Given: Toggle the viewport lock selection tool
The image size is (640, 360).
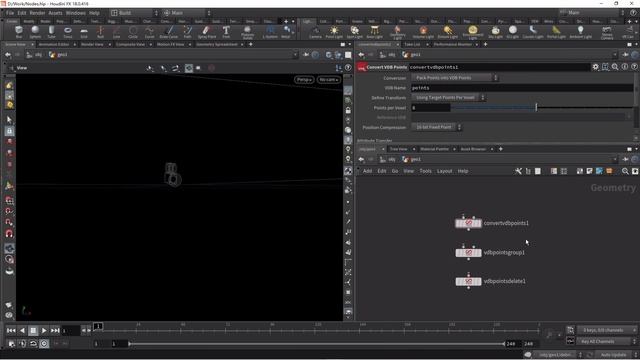Looking at the screenshot, I should tap(9, 131).
